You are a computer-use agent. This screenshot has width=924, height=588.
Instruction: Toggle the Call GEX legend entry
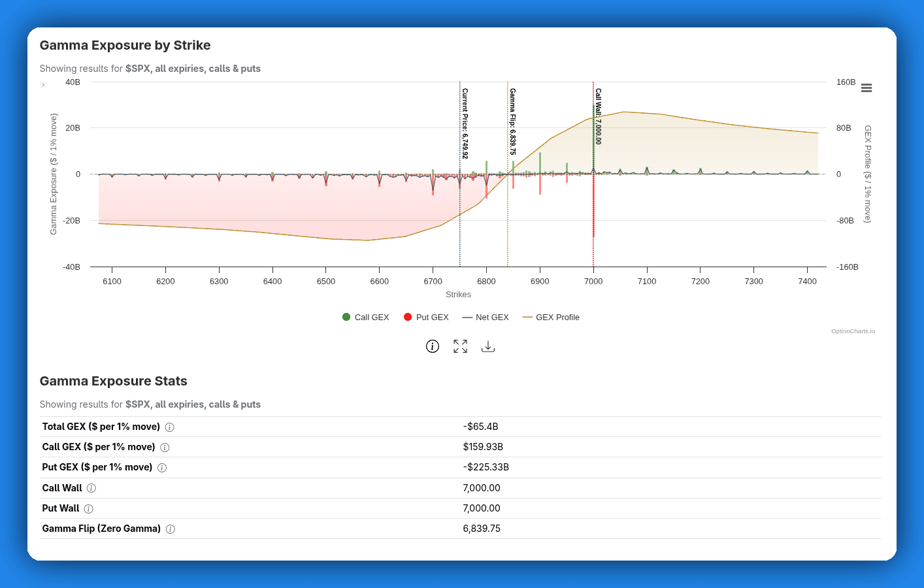click(365, 317)
